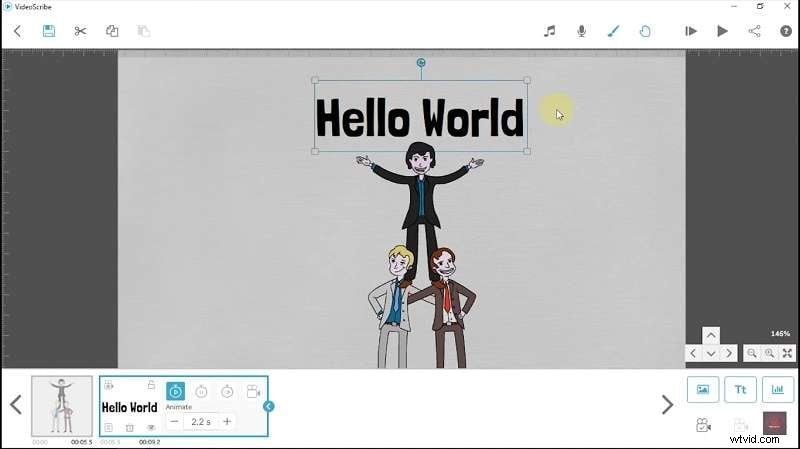The height and width of the screenshot is (449, 800).
Task: Open the share and publish options
Action: click(754, 31)
